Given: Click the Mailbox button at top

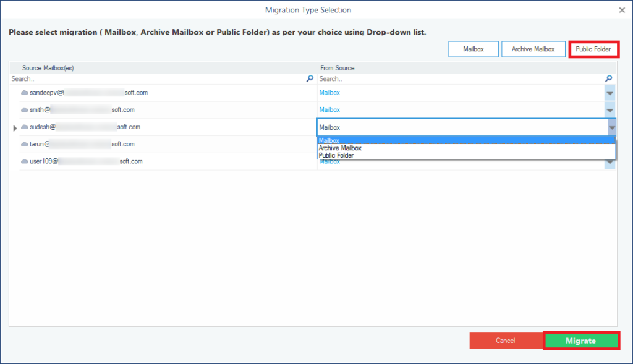Looking at the screenshot, I should point(473,49).
